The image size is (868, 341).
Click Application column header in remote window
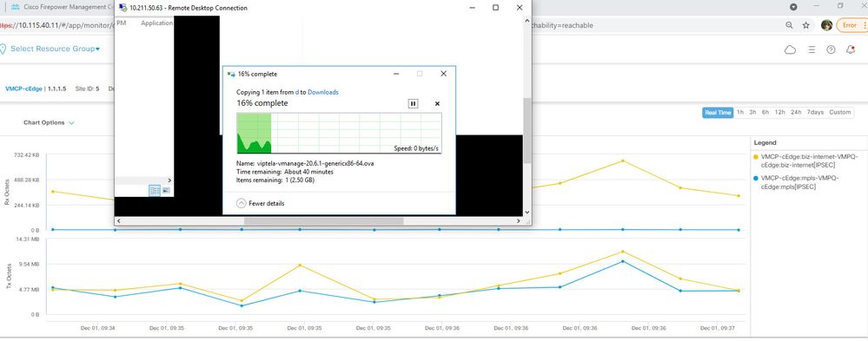pos(156,23)
